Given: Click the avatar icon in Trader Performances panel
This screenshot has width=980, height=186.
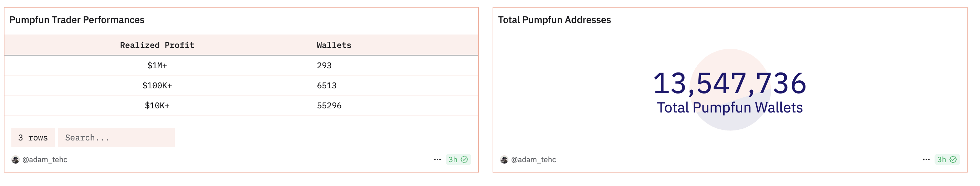Looking at the screenshot, I should pos(15,160).
